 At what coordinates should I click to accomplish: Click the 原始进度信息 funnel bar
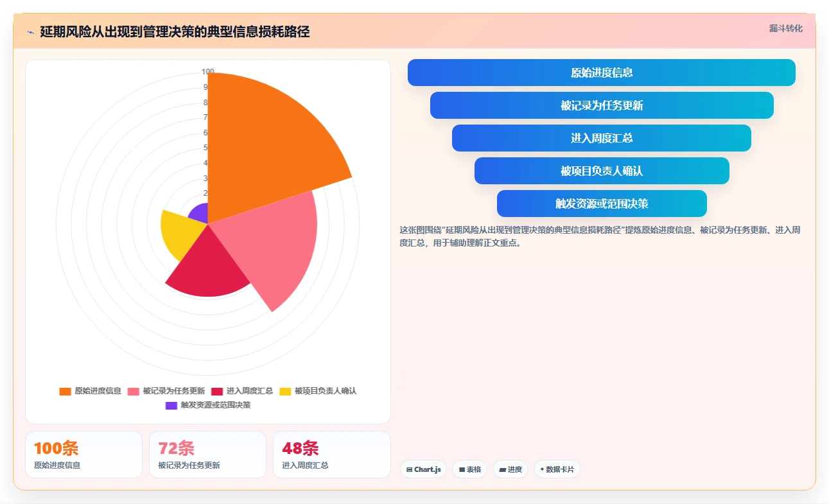(602, 73)
